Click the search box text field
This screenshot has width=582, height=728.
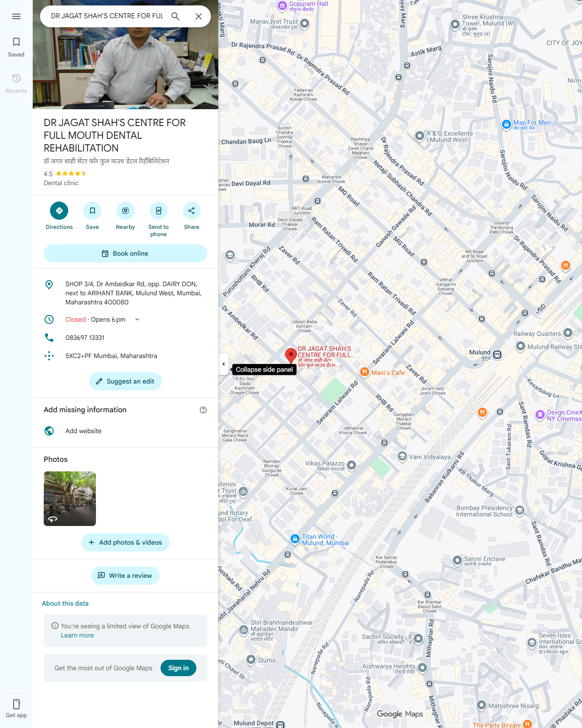point(107,16)
